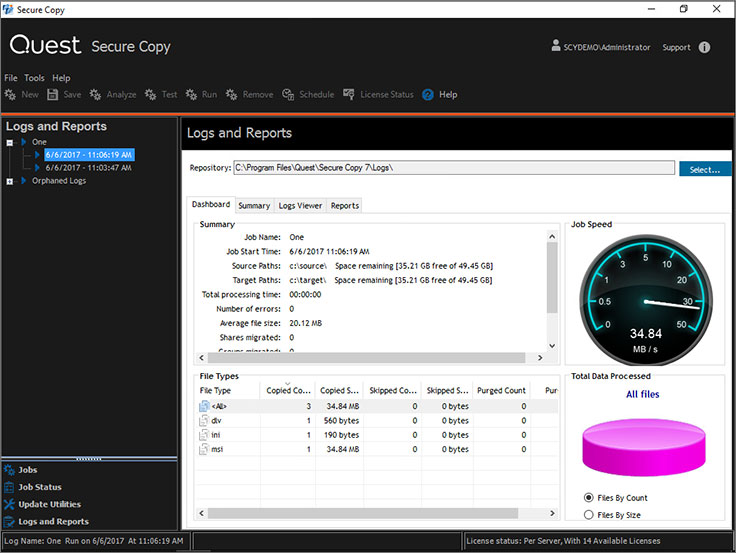Click the Save floppy disk icon
The height and width of the screenshot is (553, 736).
[53, 94]
